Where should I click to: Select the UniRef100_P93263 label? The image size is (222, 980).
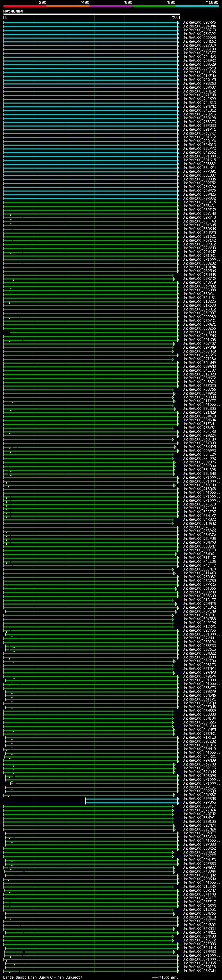[x=199, y=84]
